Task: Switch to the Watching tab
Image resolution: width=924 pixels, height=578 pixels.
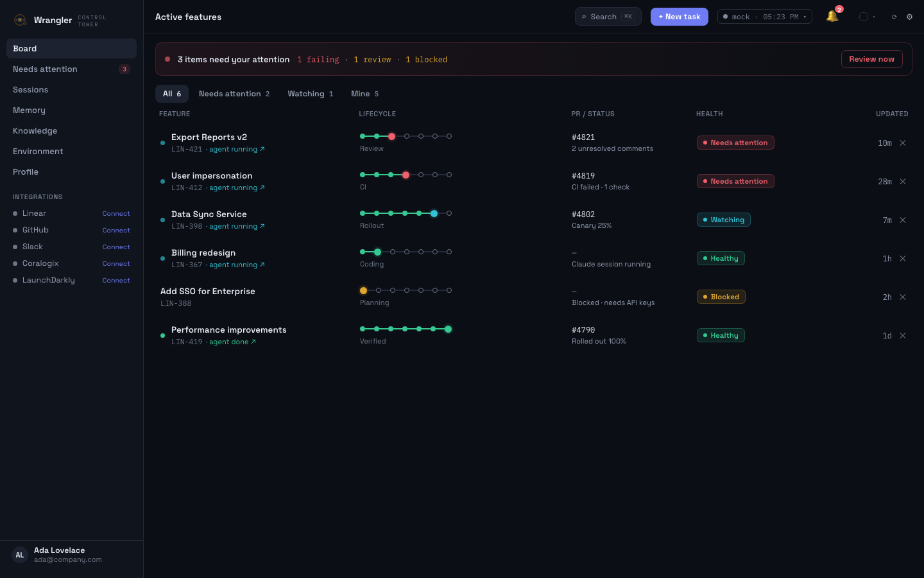Action: tap(311, 94)
